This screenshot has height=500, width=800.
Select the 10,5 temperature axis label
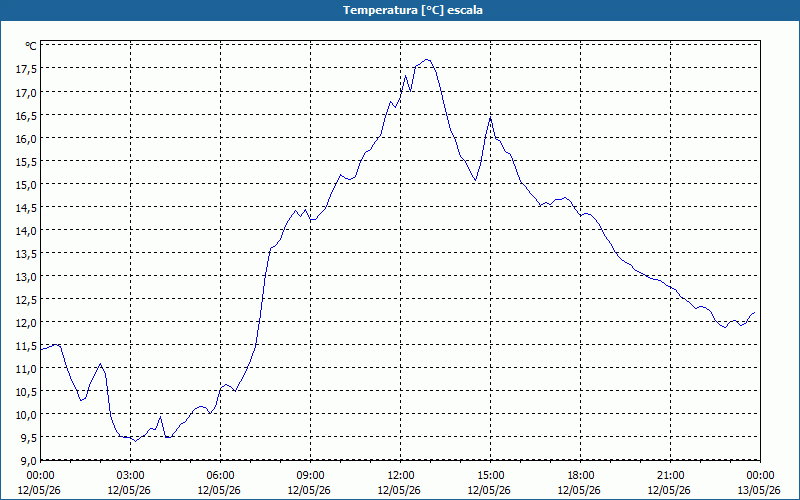[26, 391]
